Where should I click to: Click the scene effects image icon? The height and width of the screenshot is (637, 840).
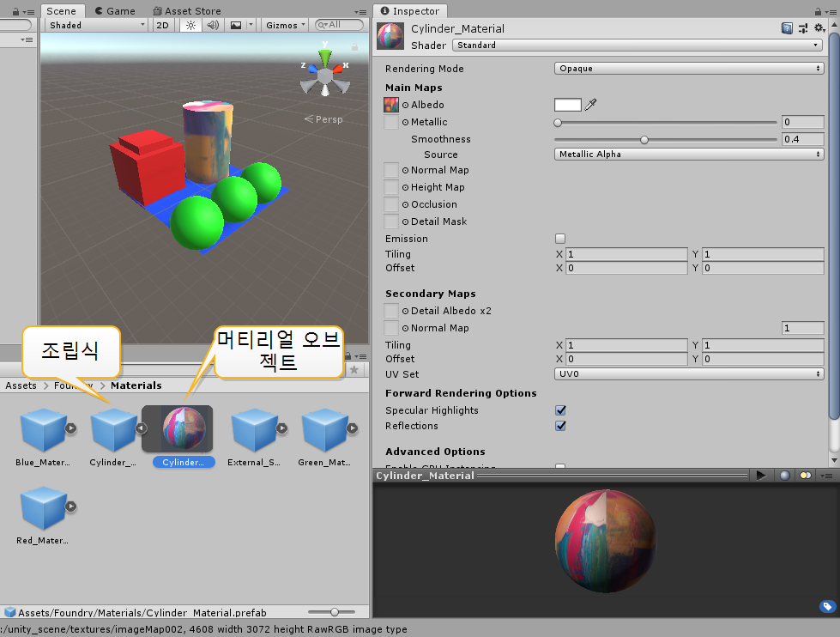pos(237,25)
